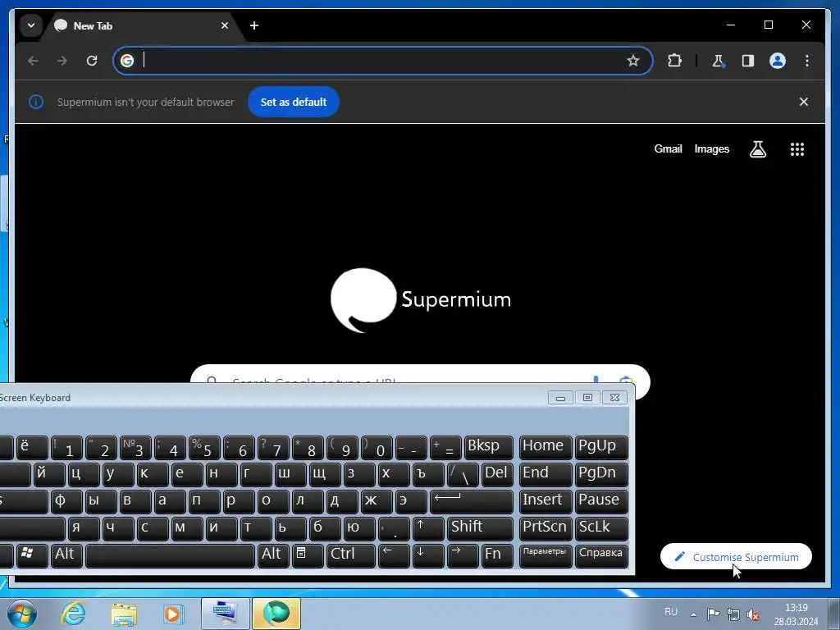The image size is (840, 630).
Task: Toggle the right Alt key
Action: coord(273,555)
